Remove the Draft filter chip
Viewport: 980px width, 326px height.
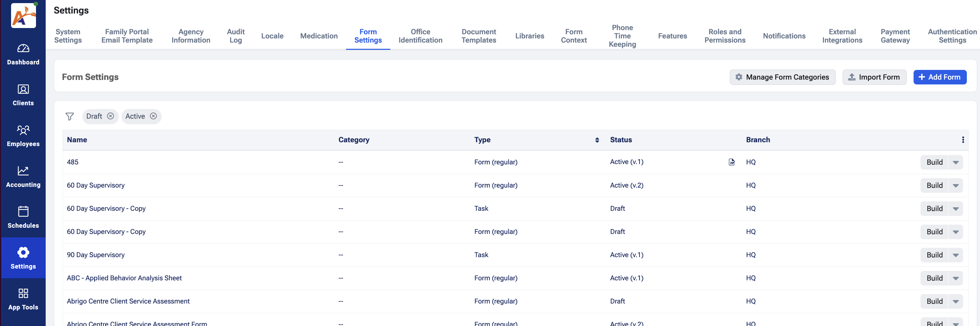coord(110,116)
